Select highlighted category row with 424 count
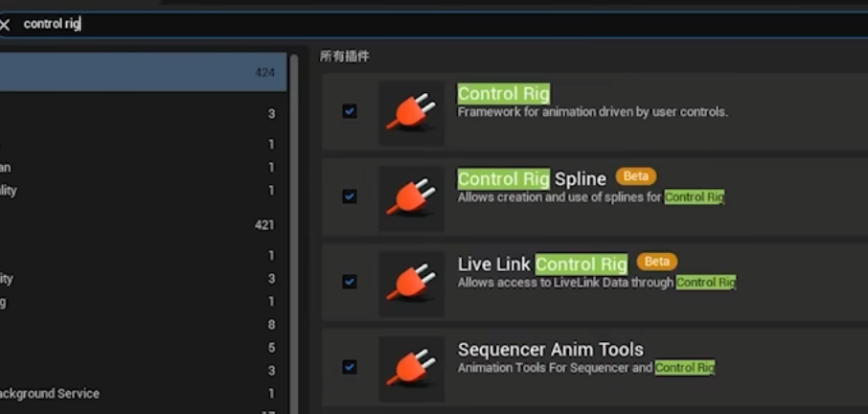The width and height of the screenshot is (868, 414). pos(144,72)
